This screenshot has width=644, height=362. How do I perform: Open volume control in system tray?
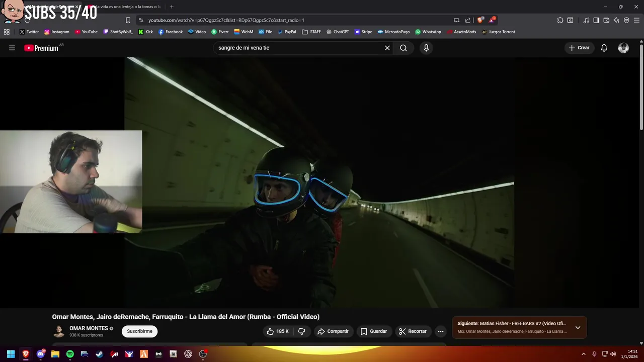click(x=613, y=354)
